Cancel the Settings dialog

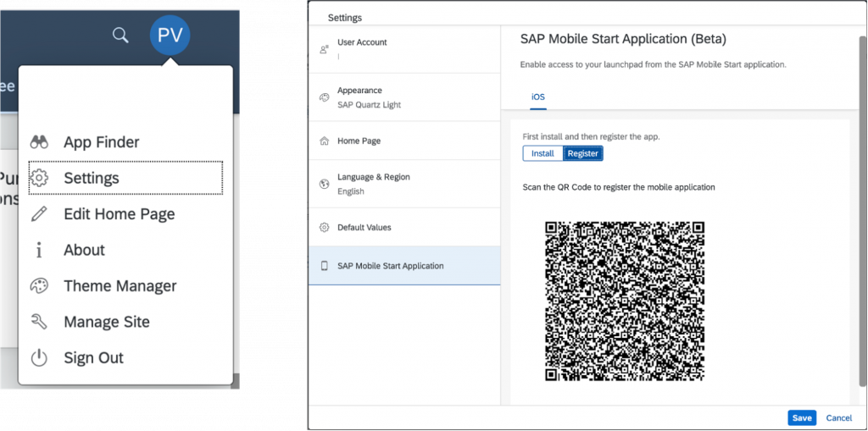point(838,417)
